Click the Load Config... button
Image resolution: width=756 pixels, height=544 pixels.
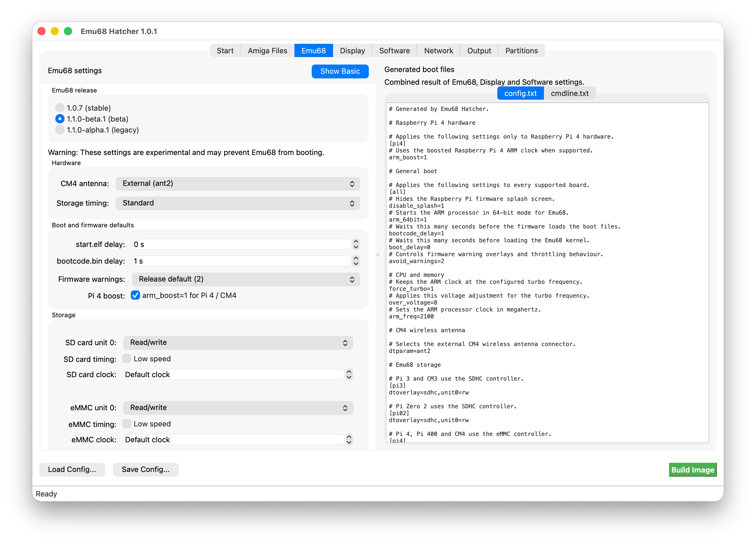pyautogui.click(x=72, y=469)
